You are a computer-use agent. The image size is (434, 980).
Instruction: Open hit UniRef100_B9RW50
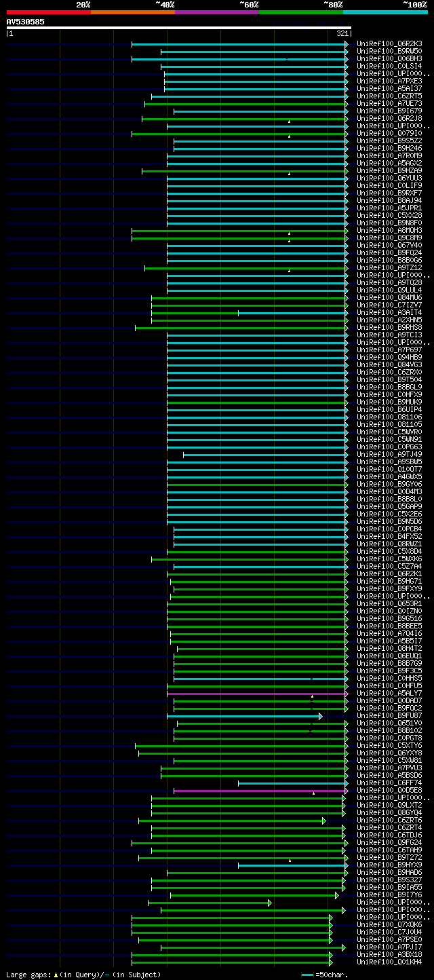[389, 52]
